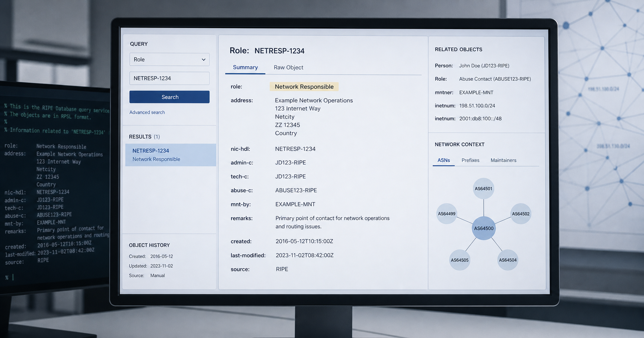The image size is (644, 338).
Task: Select the ASNs tab in Network Context
Action: (x=443, y=160)
